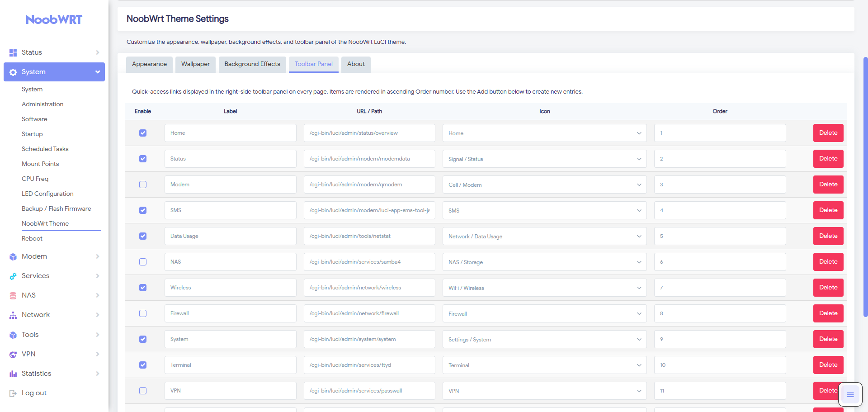The width and height of the screenshot is (868, 412).
Task: Tick the Firewall row enable checkbox
Action: coord(143,313)
